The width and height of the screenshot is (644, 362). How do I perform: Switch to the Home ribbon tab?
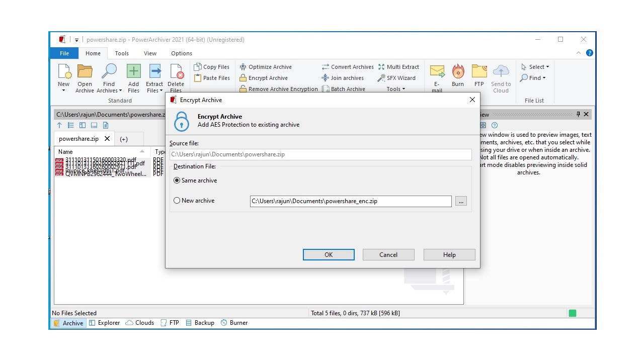93,53
